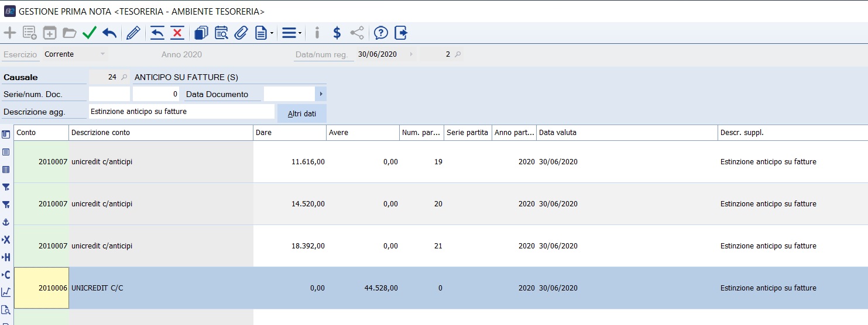Click the chart graph icon in sidebar
The image size is (868, 325).
click(6, 292)
